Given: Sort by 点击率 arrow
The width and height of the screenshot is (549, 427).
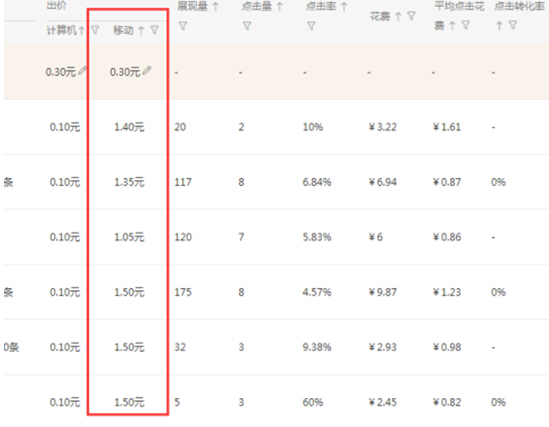Looking at the screenshot, I should [x=344, y=6].
